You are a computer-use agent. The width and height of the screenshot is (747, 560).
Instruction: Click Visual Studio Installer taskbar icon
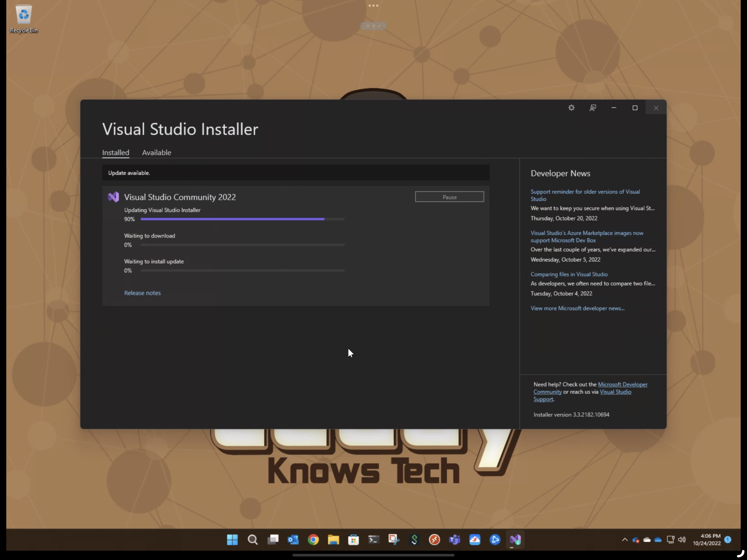click(515, 539)
